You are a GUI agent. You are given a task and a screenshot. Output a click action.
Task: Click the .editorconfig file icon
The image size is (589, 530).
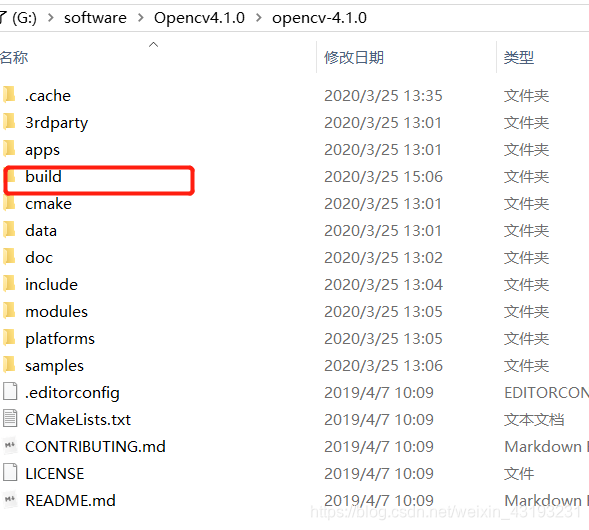(x=10, y=392)
